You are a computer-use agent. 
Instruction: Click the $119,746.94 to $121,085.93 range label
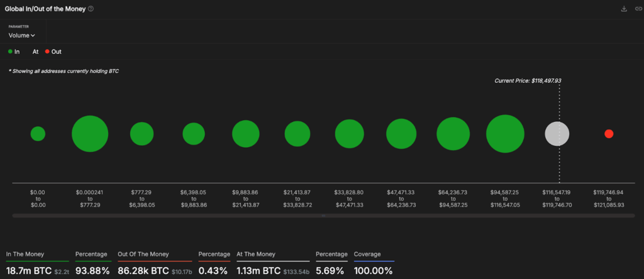point(609,199)
